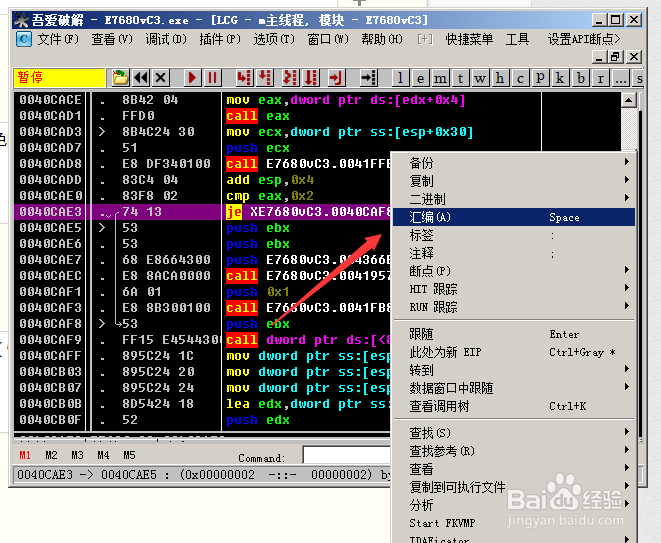Choose 注释 context menu entry

coord(514,253)
